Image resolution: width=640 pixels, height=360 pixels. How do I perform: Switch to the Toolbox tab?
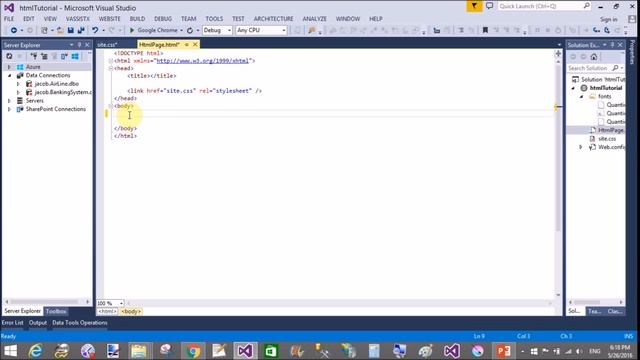point(56,311)
